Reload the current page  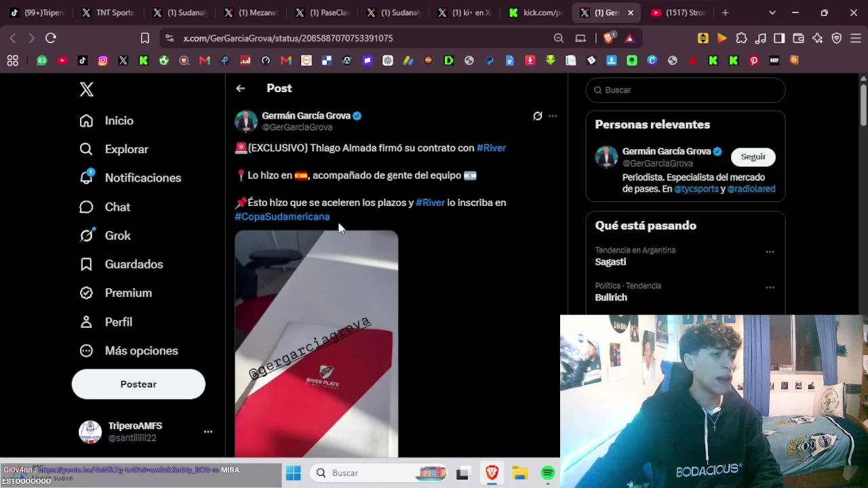[x=51, y=39]
